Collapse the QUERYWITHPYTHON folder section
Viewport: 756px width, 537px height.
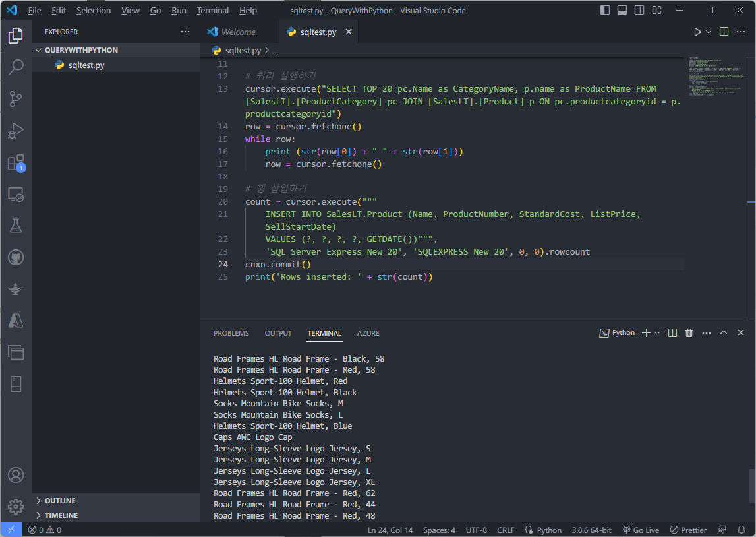116,50
